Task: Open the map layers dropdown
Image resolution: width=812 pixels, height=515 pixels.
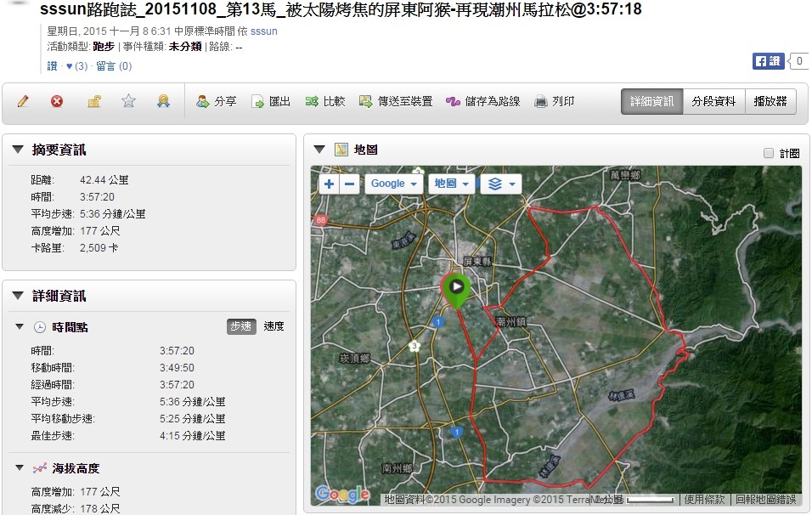Action: pos(500,184)
